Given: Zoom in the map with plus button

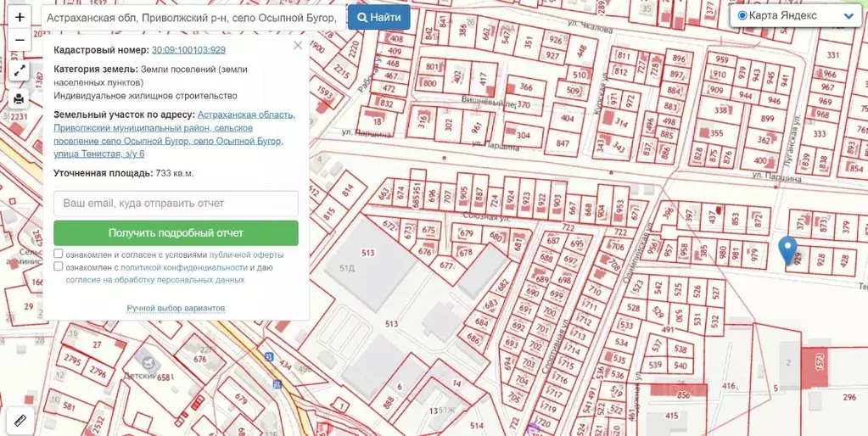Looking at the screenshot, I should coord(20,17).
